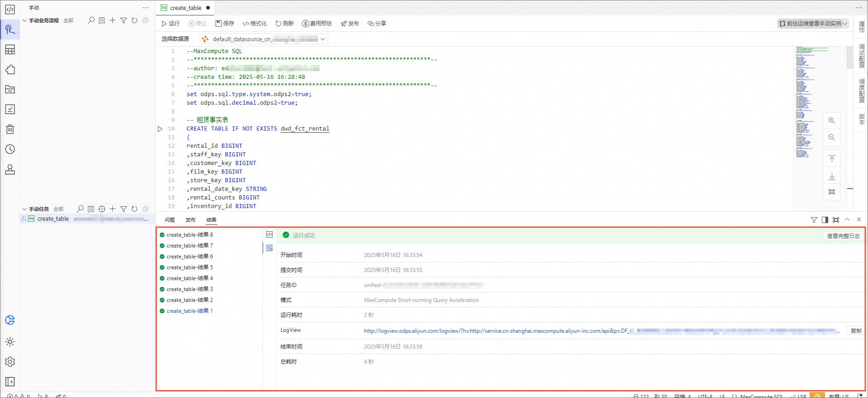
Task: Refresh the 手动业务流程 section
Action: pyautogui.click(x=134, y=20)
